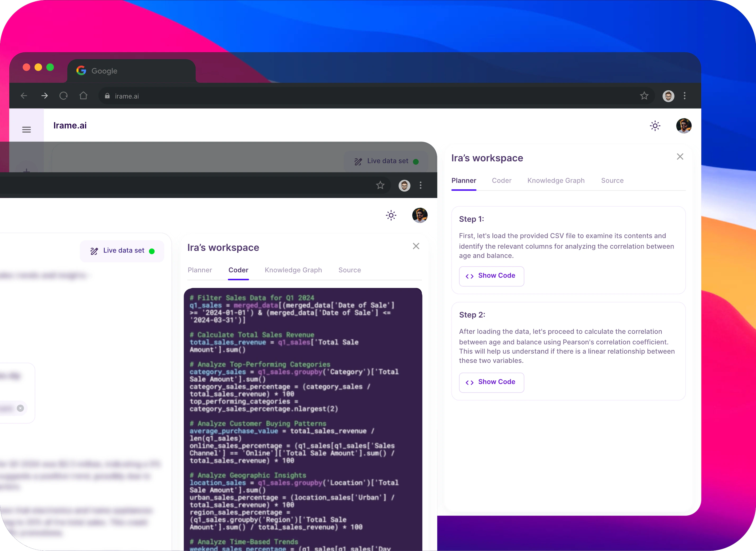
Task: Open the hamburger sidebar menu
Action: pos(26,129)
